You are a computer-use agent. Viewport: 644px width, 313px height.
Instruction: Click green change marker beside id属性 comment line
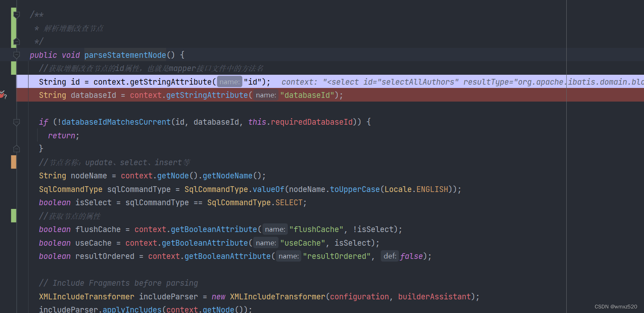14,68
